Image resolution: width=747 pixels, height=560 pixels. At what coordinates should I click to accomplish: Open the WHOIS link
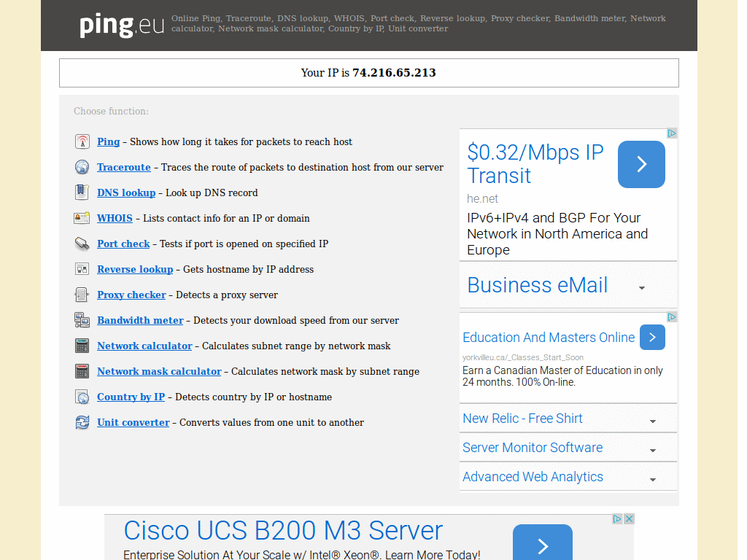115,218
